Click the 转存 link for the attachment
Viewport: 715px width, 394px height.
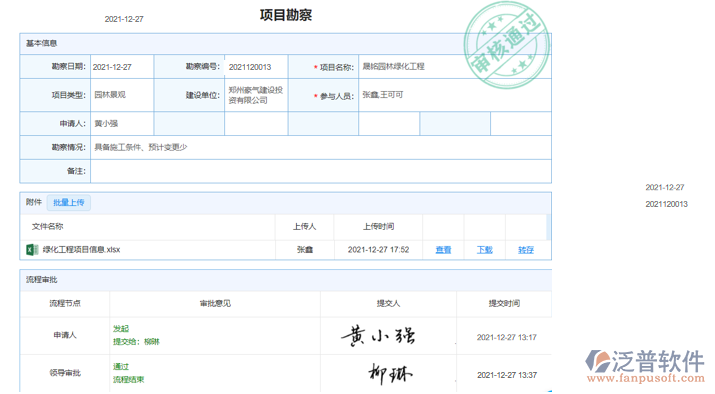526,250
